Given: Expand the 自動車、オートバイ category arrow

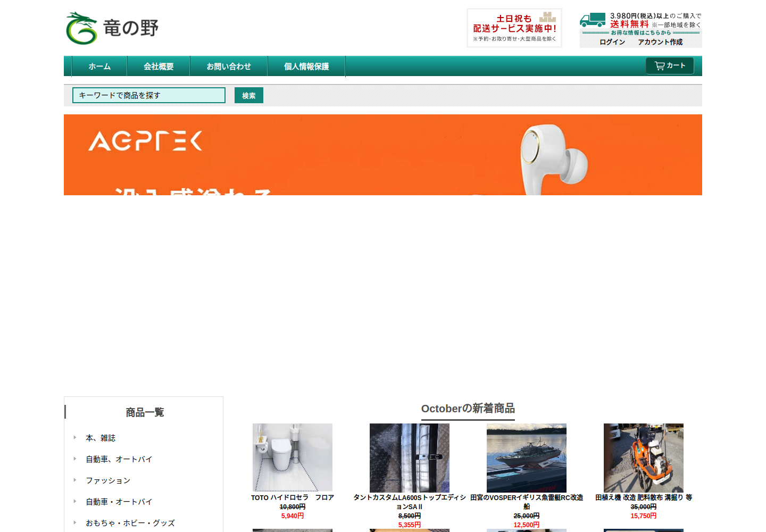Looking at the screenshot, I should (75, 459).
